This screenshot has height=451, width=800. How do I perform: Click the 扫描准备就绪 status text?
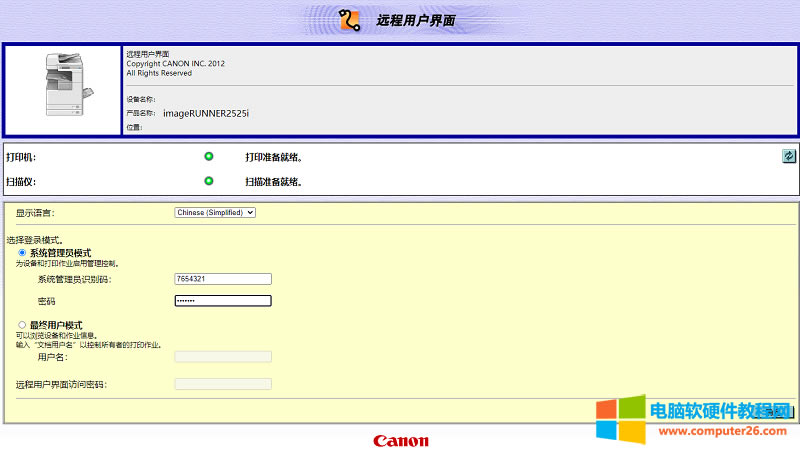click(274, 182)
